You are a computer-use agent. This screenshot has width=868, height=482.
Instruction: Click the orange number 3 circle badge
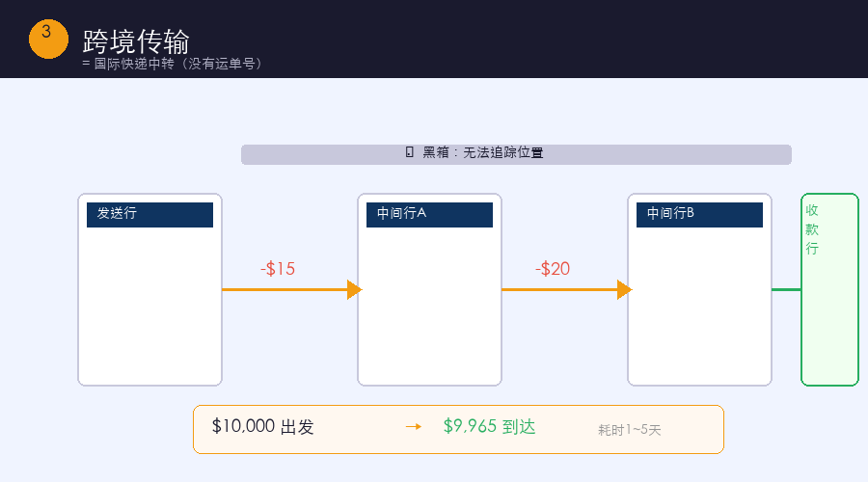48,39
